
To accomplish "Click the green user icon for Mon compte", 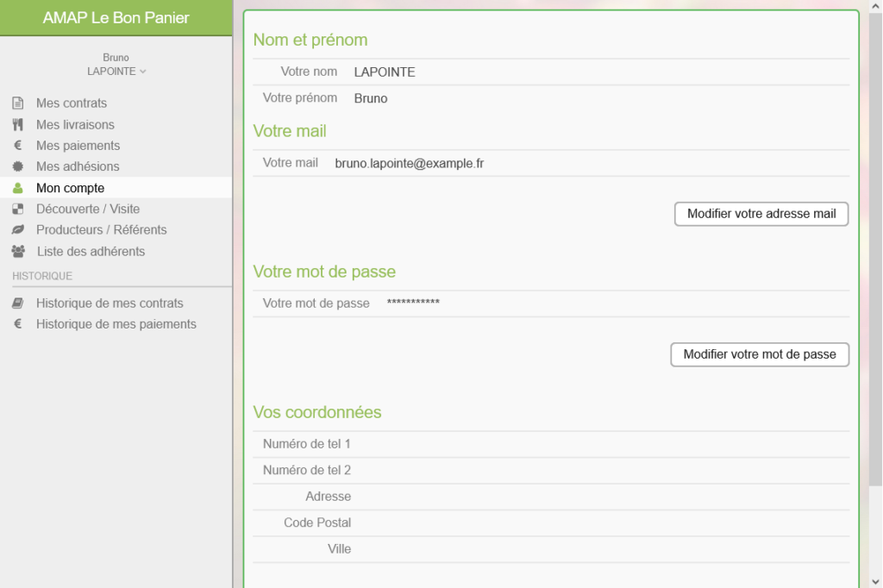I will 17,188.
